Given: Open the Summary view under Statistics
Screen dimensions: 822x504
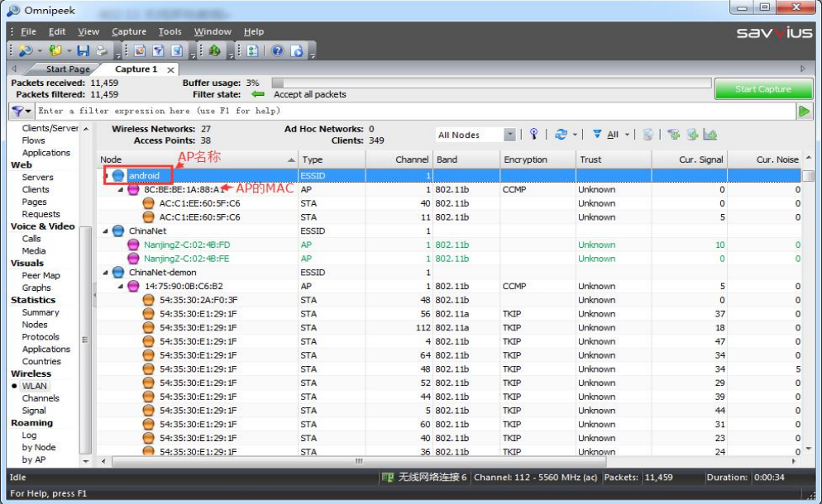Looking at the screenshot, I should 41,312.
